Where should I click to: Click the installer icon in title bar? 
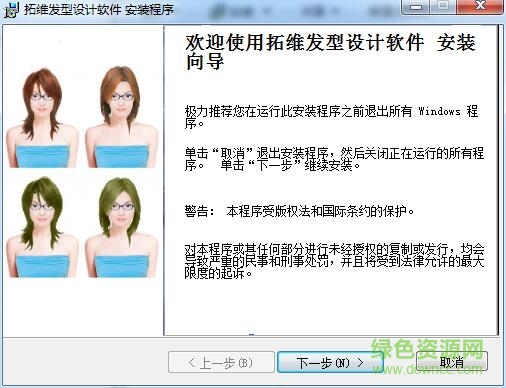tap(12, 9)
